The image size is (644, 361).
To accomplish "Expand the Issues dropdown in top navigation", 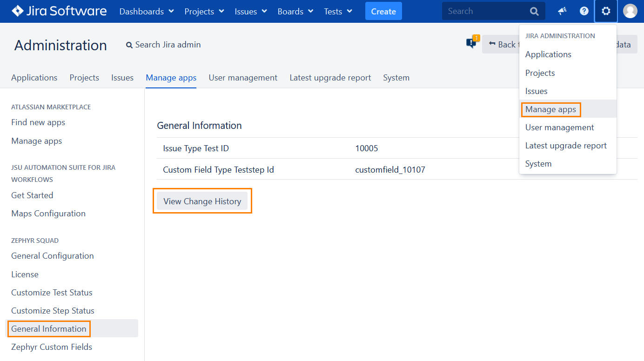I will click(251, 11).
